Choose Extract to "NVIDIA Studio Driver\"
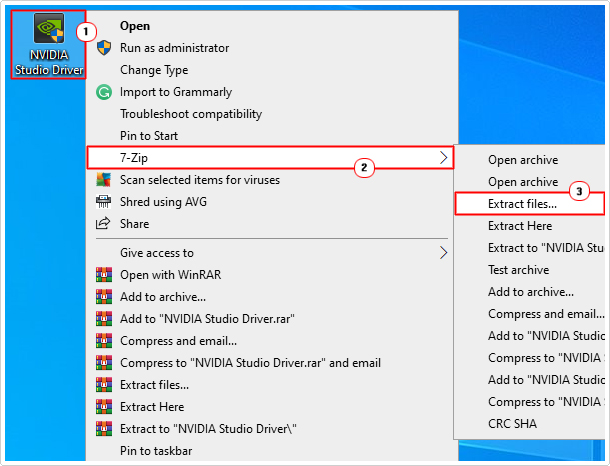 click(x=208, y=429)
